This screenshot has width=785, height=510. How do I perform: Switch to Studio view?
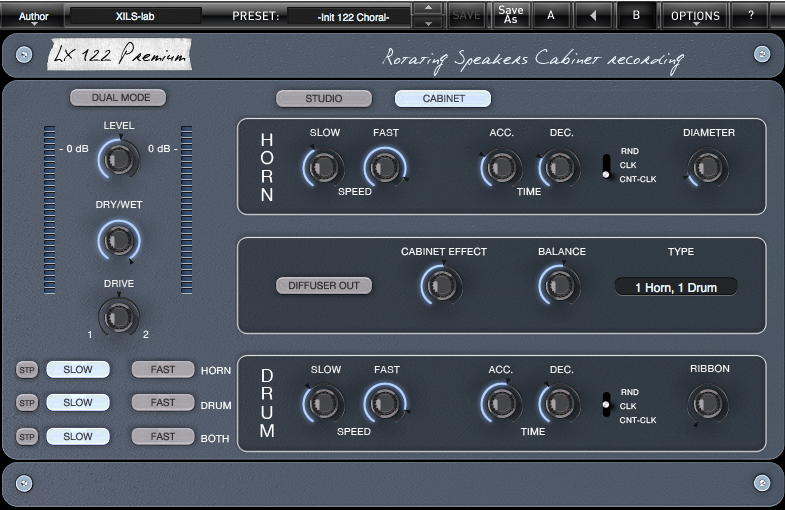[x=324, y=99]
